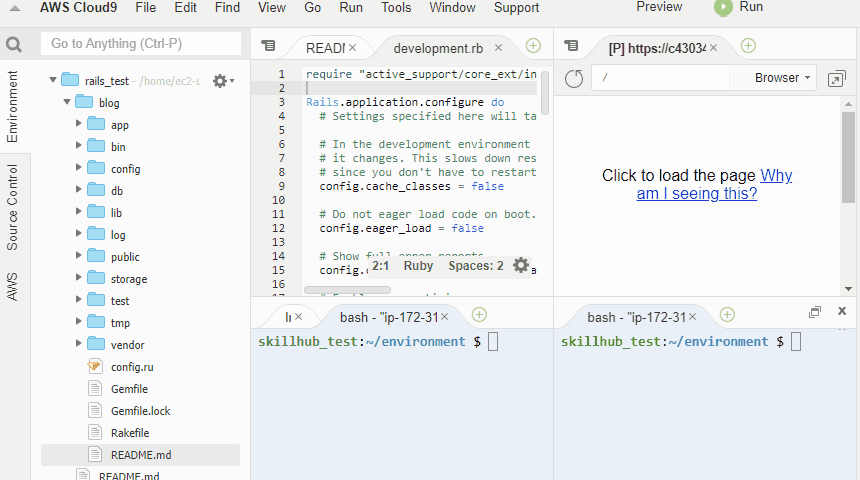860x480 pixels.
Task: Add new editor tab with plus icon
Action: (x=533, y=46)
